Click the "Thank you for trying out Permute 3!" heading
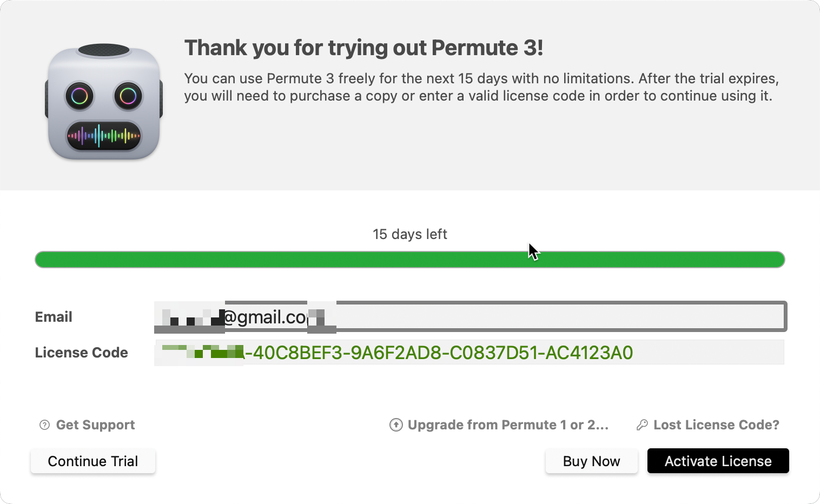Viewport: 820px width, 504px height. (363, 48)
